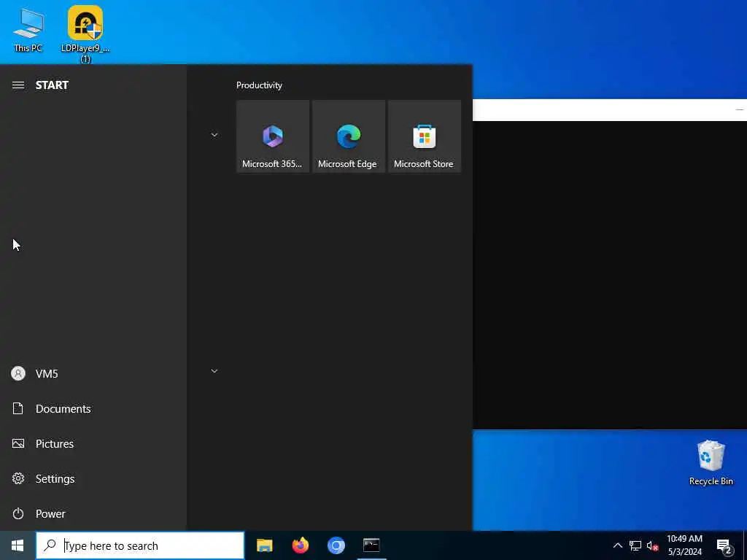Minimize the window behind the Start menu
This screenshot has width=747, height=560.
pyautogui.click(x=740, y=109)
